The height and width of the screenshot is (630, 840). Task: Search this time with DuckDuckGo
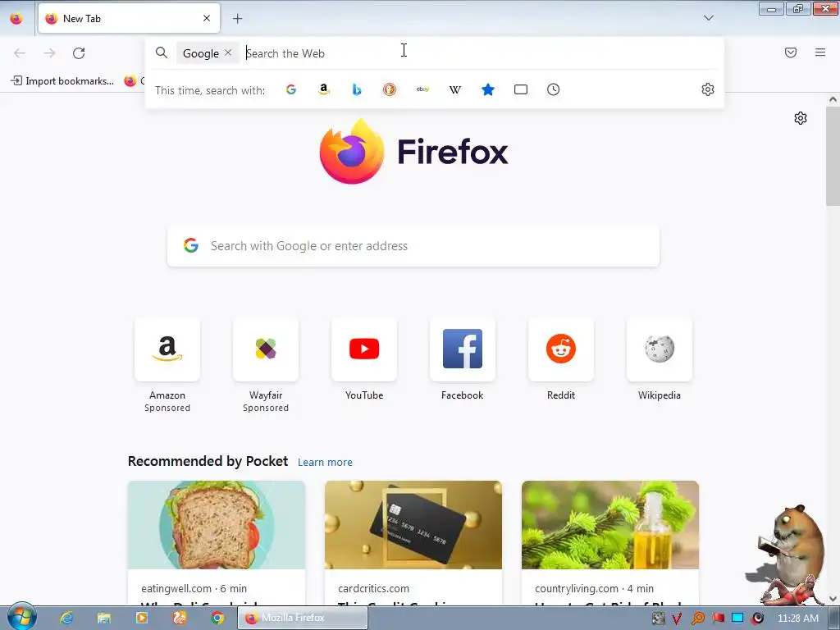point(390,89)
